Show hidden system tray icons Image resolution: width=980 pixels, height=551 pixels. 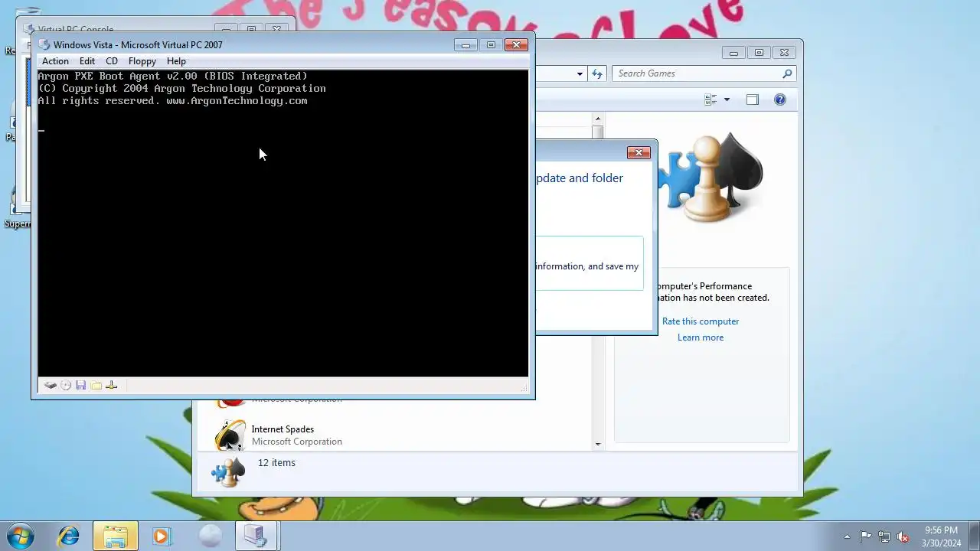[x=847, y=536]
